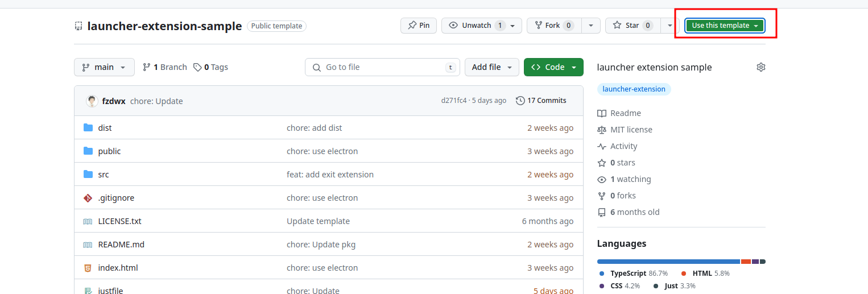This screenshot has width=868, height=294.
Task: Click the Activity pulse icon
Action: click(602, 146)
